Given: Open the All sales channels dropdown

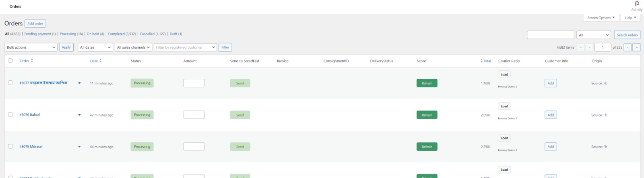Looking at the screenshot, I should pyautogui.click(x=133, y=47).
